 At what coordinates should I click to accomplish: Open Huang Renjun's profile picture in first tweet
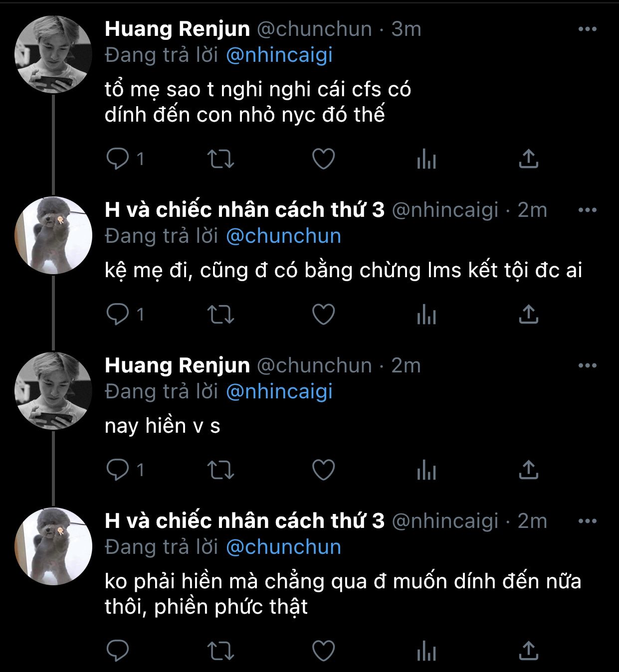click(x=53, y=55)
